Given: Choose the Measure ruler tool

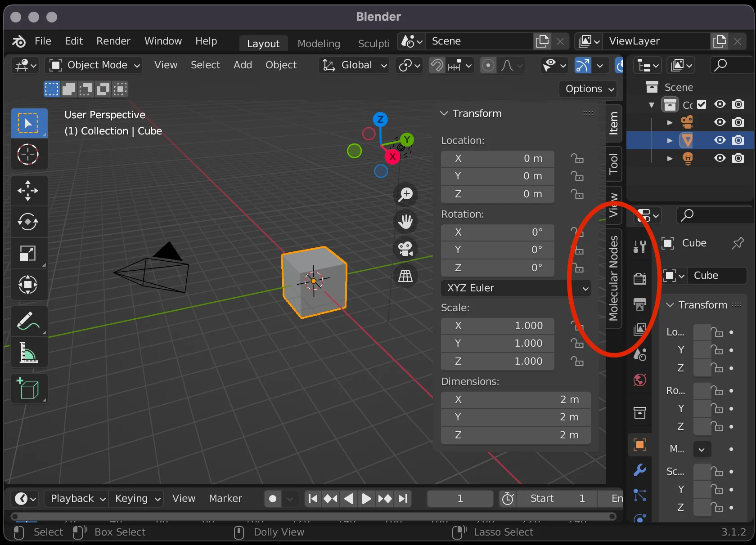Looking at the screenshot, I should pyautogui.click(x=29, y=352).
